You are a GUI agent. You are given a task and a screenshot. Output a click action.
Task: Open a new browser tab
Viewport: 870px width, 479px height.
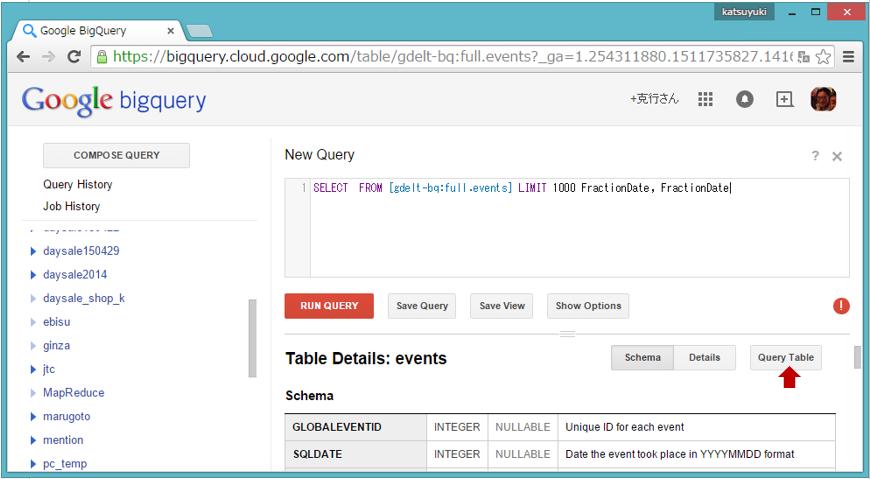coord(200,31)
